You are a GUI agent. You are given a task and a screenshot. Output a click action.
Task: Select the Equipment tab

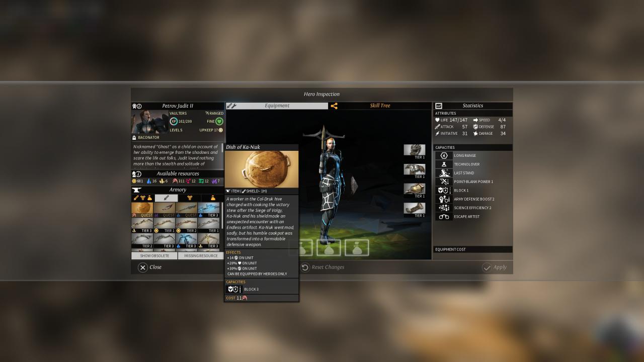pos(277,106)
